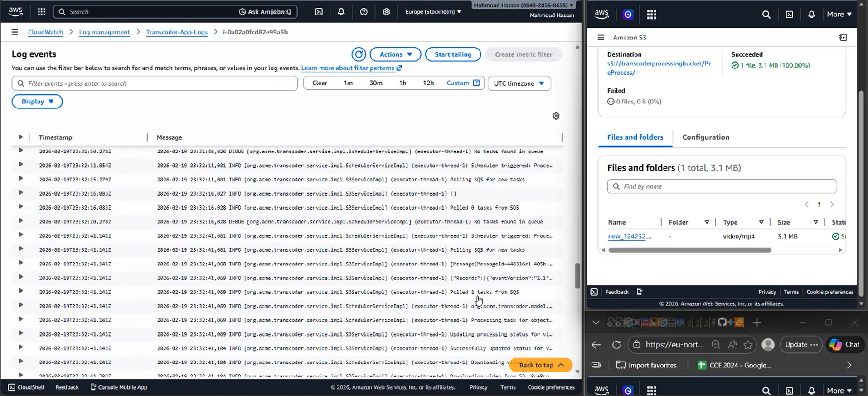Expand all log rows via header arrow
Image resolution: width=868 pixels, height=396 pixels.
click(20, 137)
